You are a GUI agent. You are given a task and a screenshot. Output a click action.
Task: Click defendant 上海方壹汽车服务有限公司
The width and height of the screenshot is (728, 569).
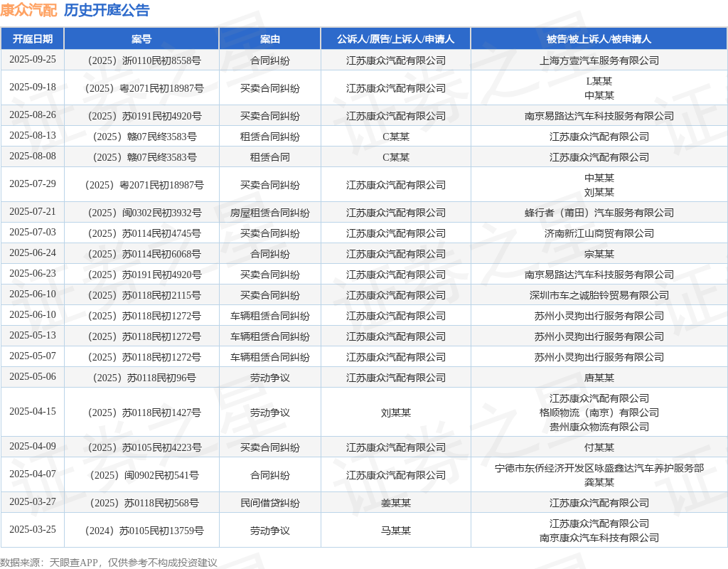599,60
